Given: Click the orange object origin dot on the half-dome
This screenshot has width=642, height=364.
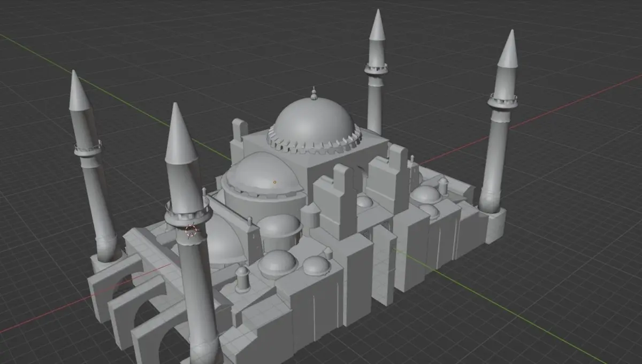Looking at the screenshot, I should click(x=274, y=182).
